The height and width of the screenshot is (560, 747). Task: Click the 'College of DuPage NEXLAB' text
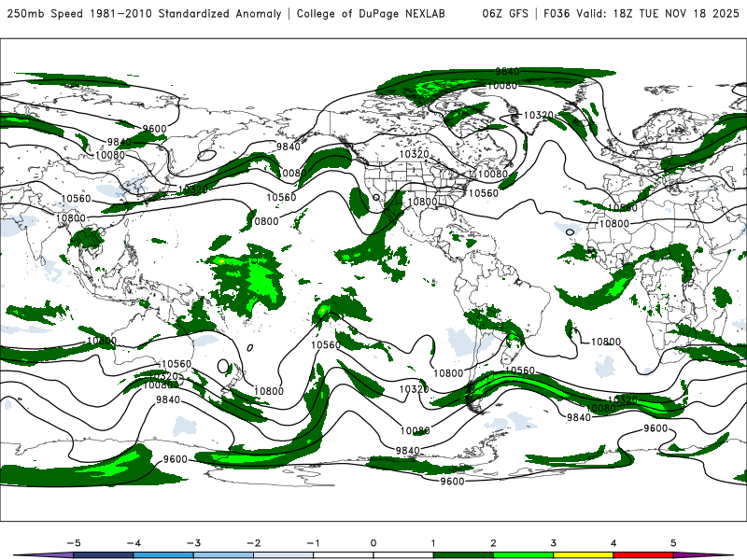click(x=371, y=14)
